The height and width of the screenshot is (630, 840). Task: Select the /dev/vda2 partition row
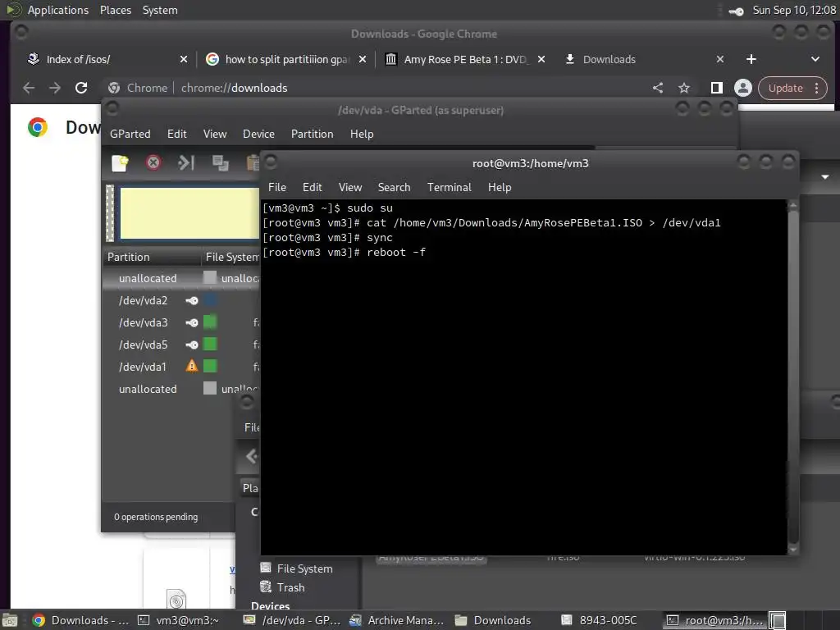click(x=181, y=300)
